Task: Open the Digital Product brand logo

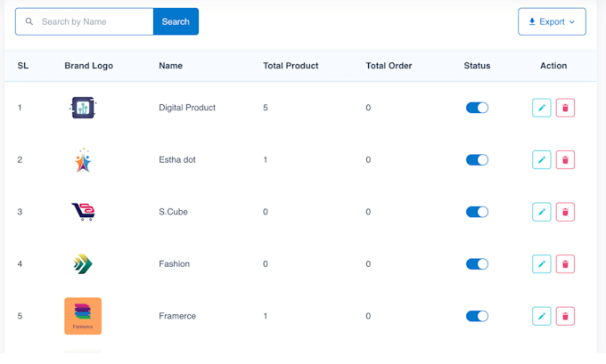Action: pos(83,108)
